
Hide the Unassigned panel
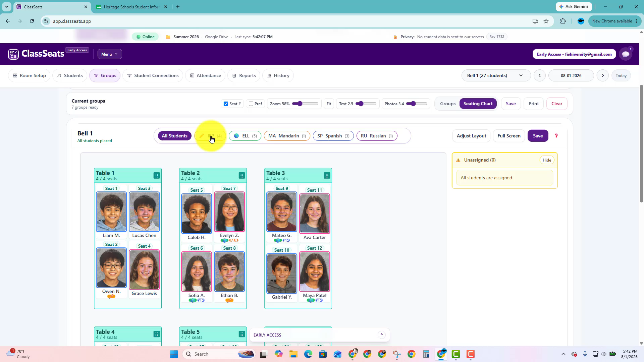pos(547,160)
